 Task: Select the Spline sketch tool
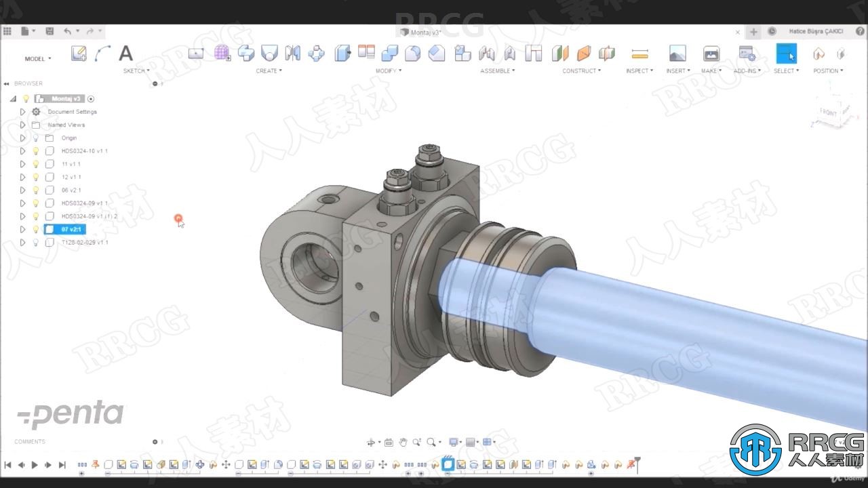pos(103,54)
